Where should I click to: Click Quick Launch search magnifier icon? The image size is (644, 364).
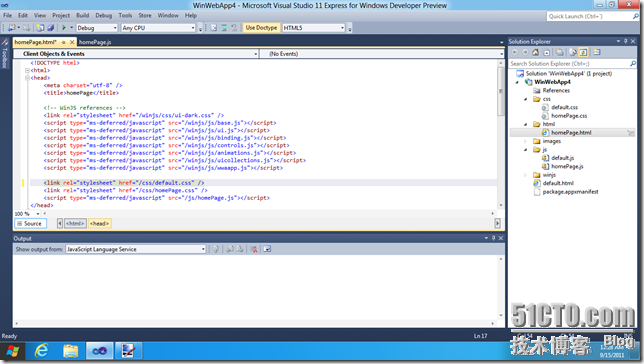636,16
